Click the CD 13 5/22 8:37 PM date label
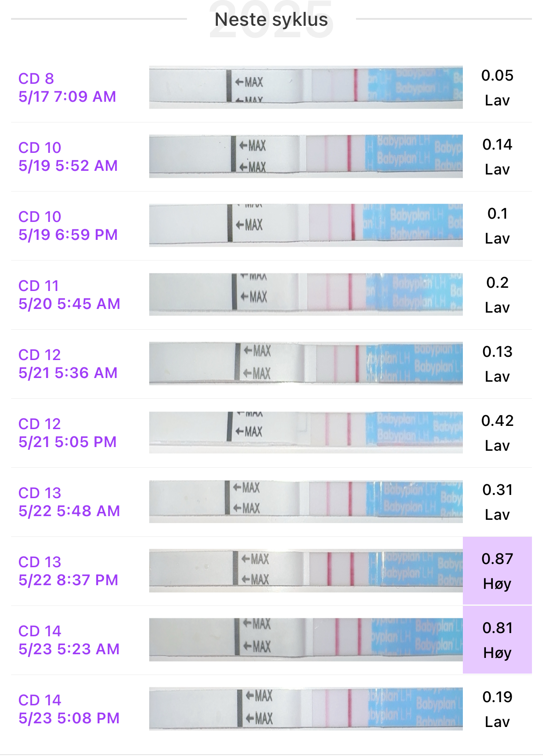 click(68, 571)
